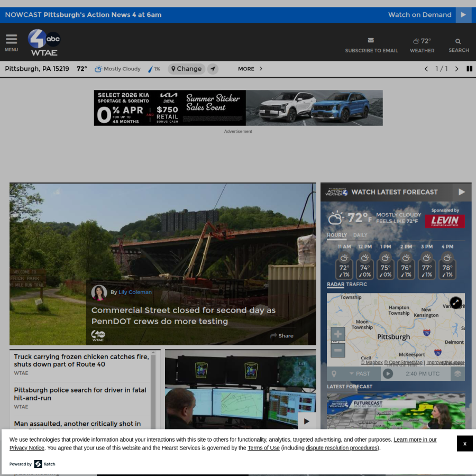Click the Mostly Cloudy condition icon
Image resolution: width=476 pixels, height=476 pixels.
(98, 69)
